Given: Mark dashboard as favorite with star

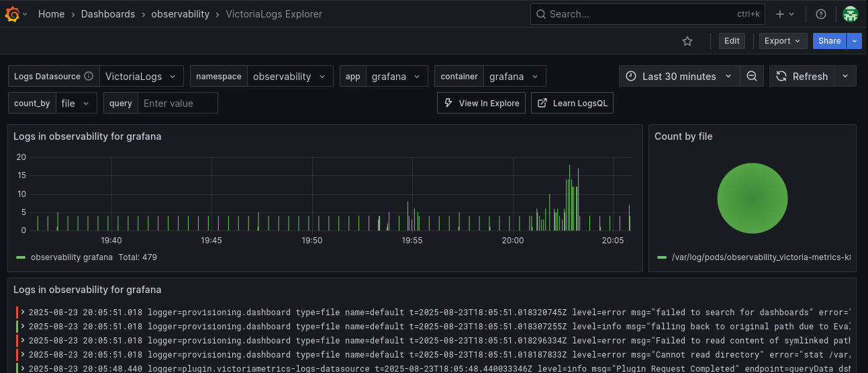Looking at the screenshot, I should 687,41.
